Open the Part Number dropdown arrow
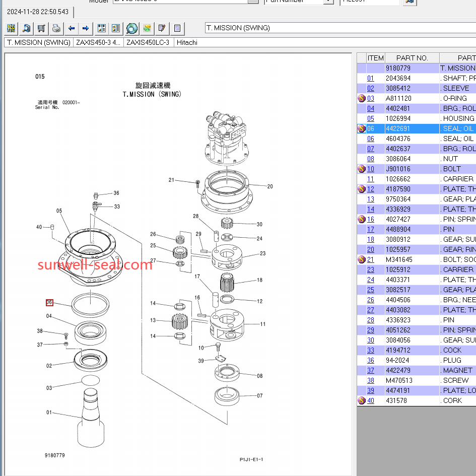Screen dimensions: 476x476 coord(328,2)
